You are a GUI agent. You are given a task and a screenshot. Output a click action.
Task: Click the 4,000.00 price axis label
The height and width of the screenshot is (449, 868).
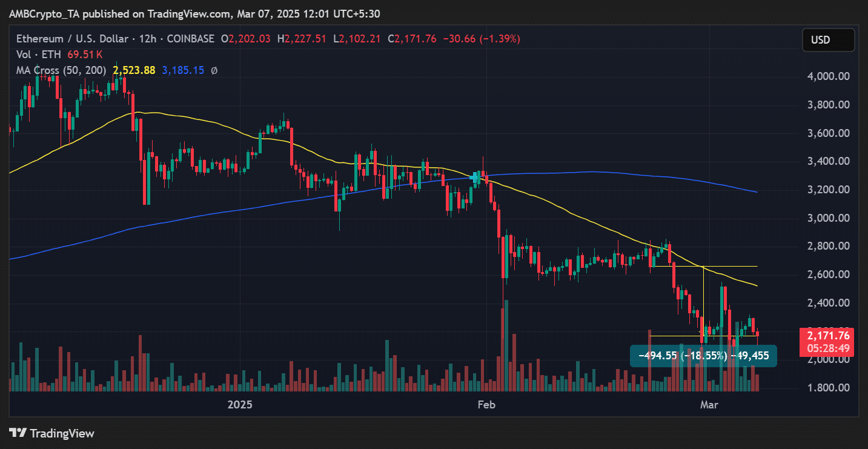tap(828, 76)
